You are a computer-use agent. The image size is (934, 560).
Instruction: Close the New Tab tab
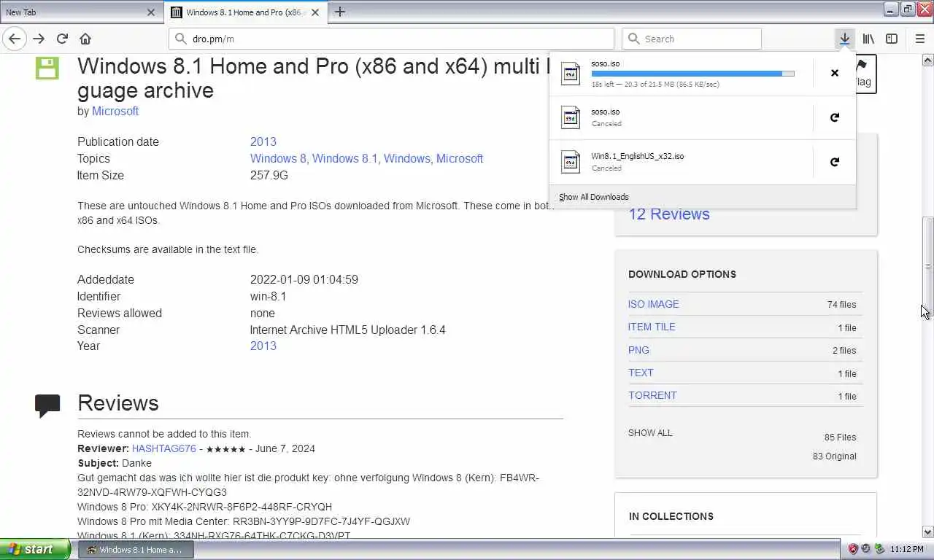tap(151, 12)
